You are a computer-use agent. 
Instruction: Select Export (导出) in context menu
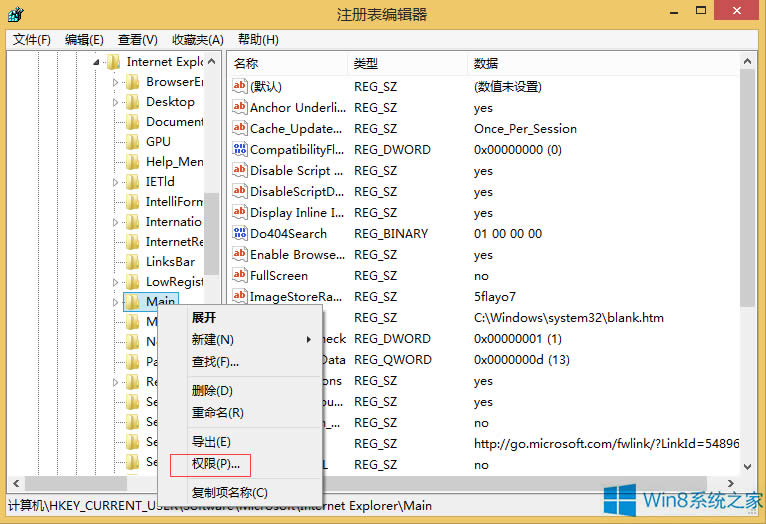pyautogui.click(x=211, y=442)
